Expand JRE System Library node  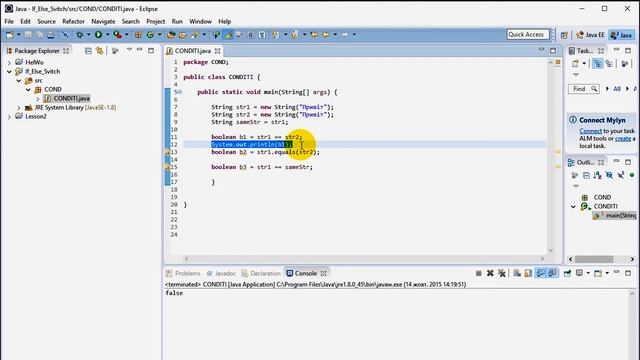pos(19,108)
